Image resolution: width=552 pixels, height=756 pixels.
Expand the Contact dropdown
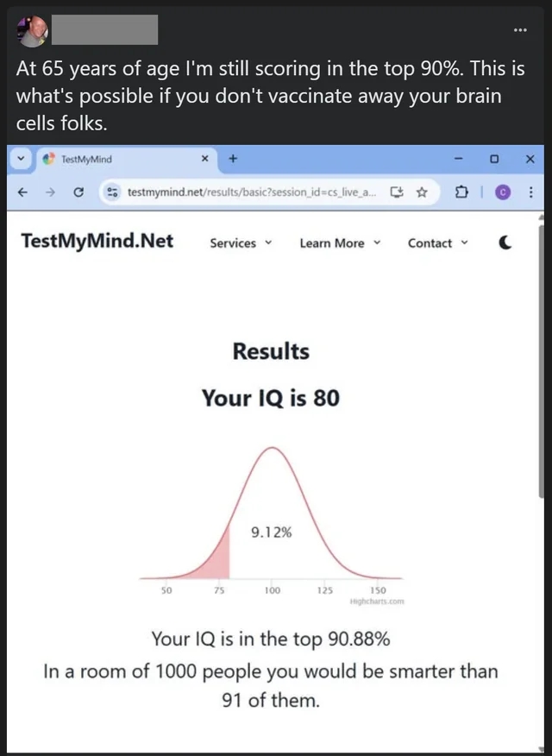[438, 243]
